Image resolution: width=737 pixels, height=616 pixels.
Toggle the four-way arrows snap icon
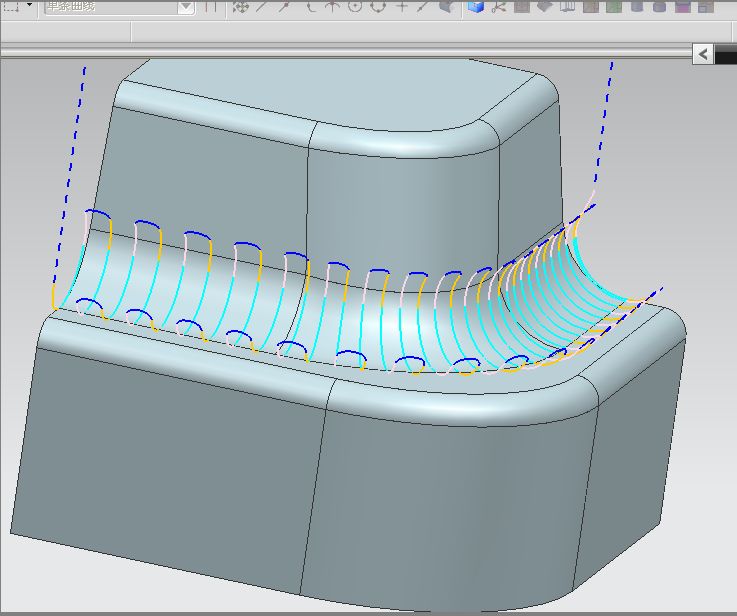coord(240,7)
